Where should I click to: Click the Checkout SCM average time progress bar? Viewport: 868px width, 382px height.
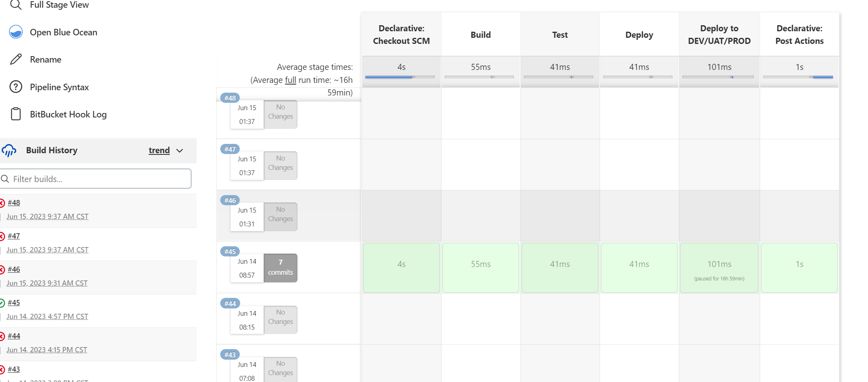tap(400, 77)
